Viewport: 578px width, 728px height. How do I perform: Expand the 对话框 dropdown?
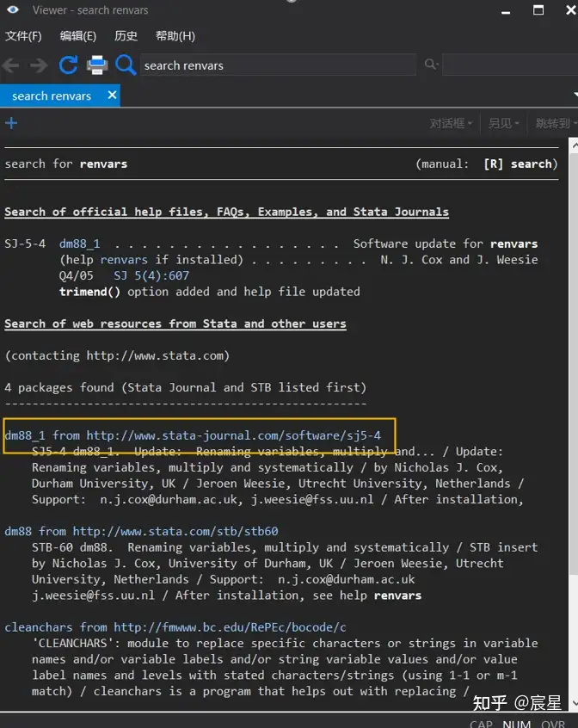point(451,123)
